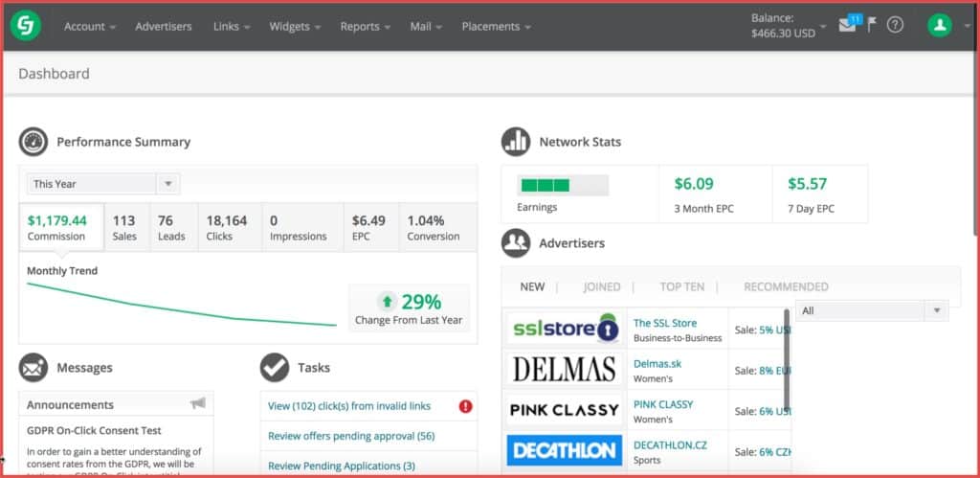Open View (102) click(s) from invalid links
The height and width of the screenshot is (478, 980).
[x=349, y=406]
